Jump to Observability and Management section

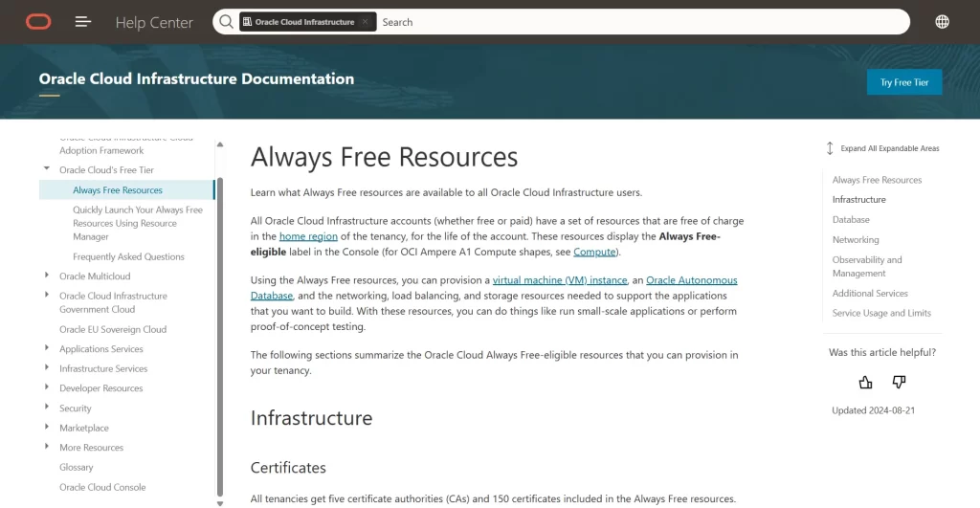coord(867,266)
